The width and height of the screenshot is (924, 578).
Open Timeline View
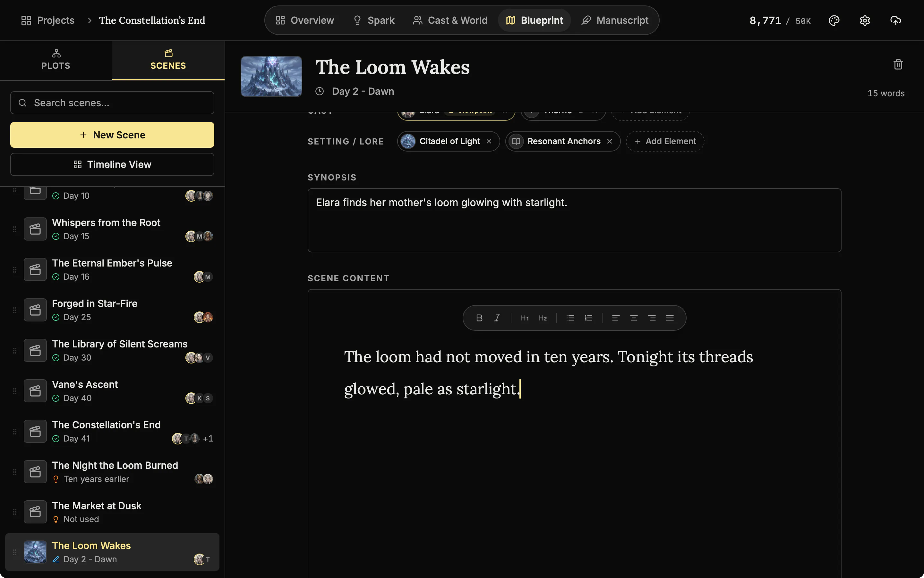112,164
